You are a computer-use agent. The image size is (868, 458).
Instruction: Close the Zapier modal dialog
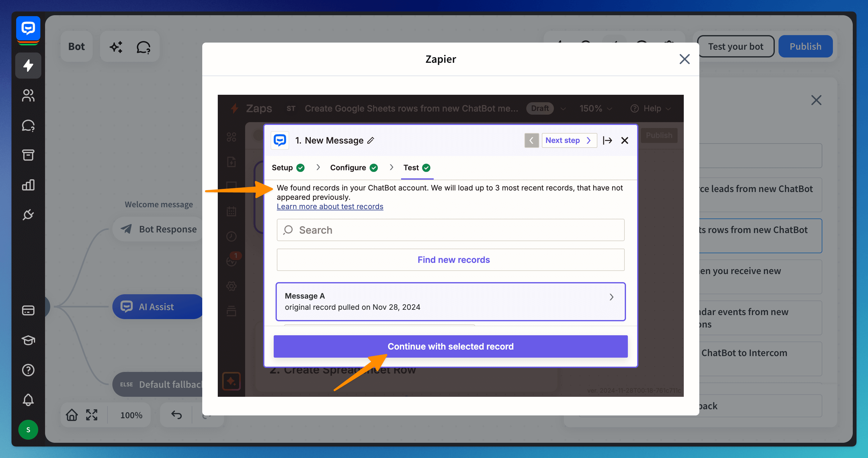click(684, 59)
